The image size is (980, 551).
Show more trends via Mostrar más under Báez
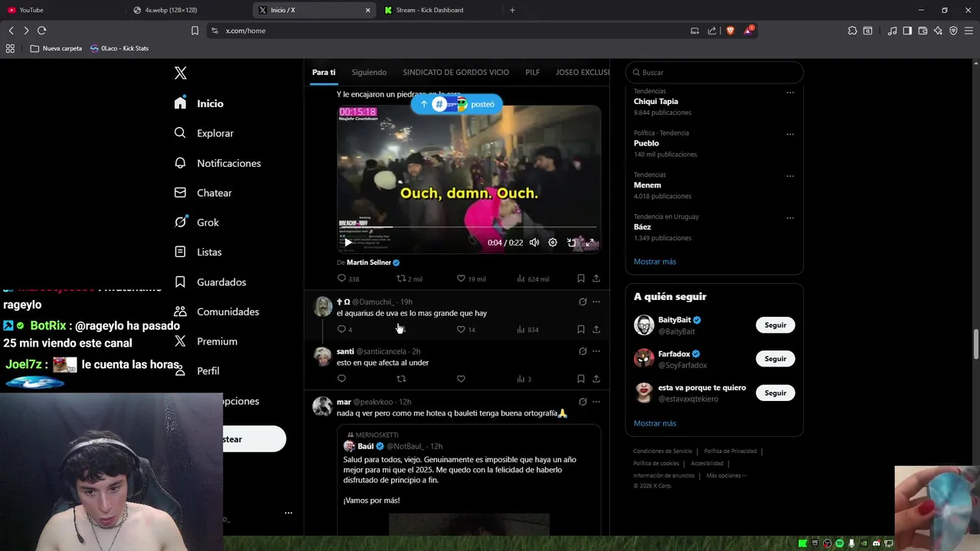655,262
